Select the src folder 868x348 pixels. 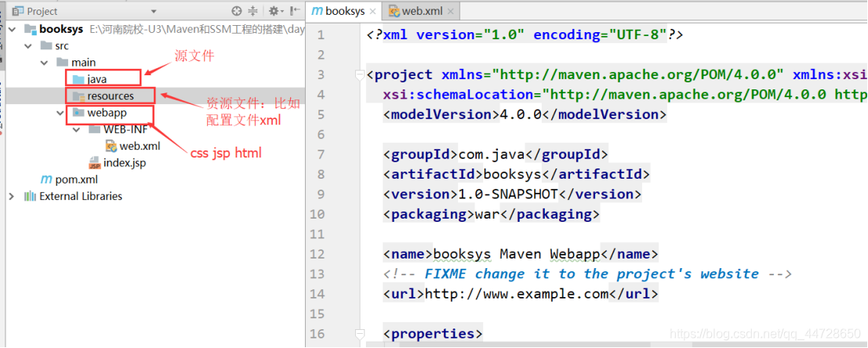tap(55, 46)
